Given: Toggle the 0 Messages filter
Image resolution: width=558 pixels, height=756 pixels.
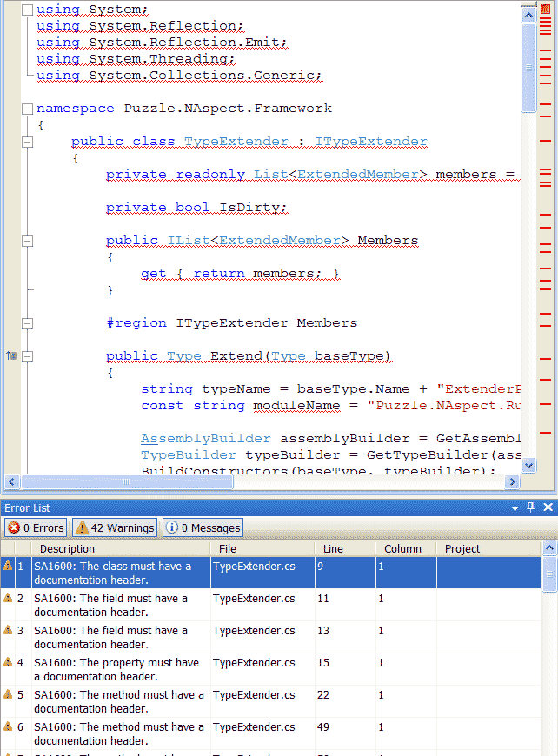Looking at the screenshot, I should (203, 527).
